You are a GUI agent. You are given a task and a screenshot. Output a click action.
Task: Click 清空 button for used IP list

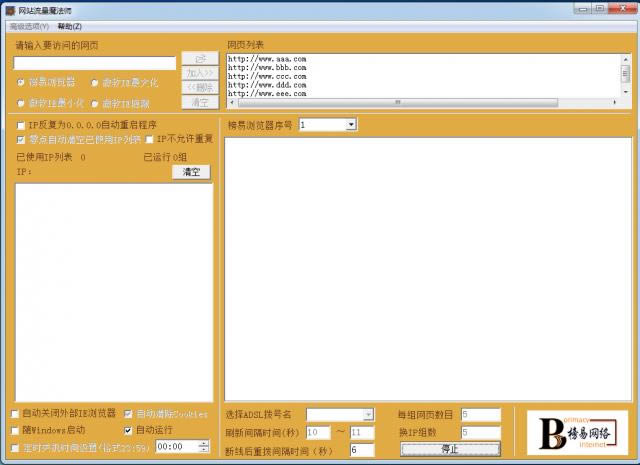click(191, 172)
